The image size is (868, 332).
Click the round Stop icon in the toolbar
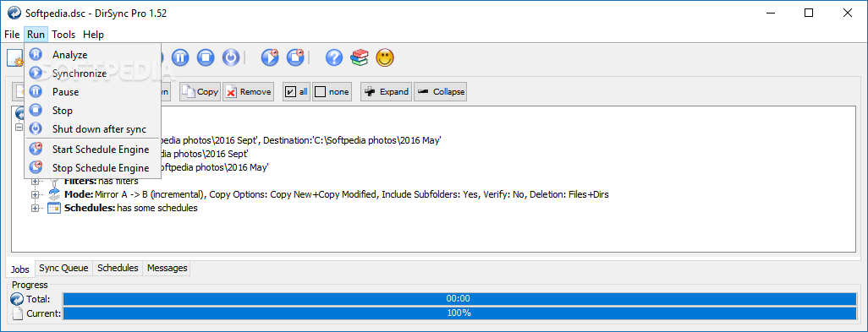tap(206, 57)
